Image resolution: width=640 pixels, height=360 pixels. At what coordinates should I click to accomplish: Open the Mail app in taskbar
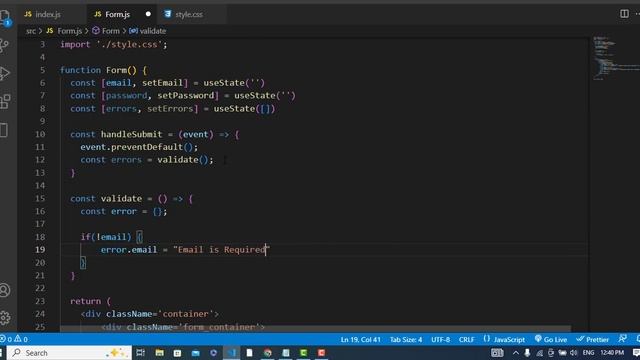click(196, 353)
